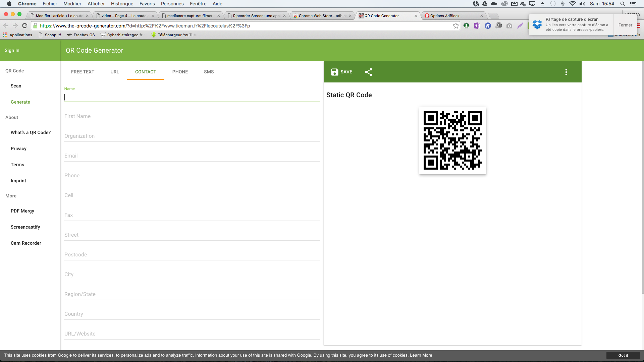Open the Cam Recorder link

[x=26, y=243]
